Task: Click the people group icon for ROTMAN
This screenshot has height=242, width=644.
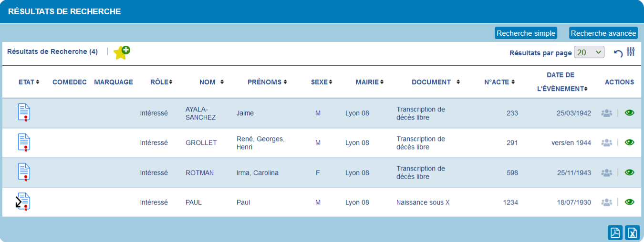Action: (x=606, y=172)
